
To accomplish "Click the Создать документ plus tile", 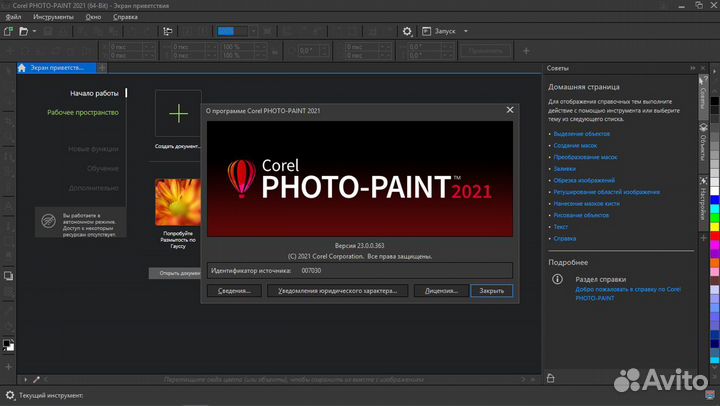I will tap(178, 113).
